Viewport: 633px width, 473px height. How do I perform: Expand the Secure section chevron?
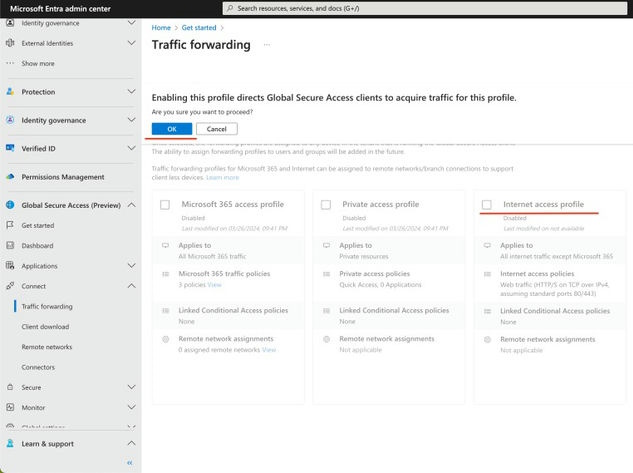click(x=131, y=387)
